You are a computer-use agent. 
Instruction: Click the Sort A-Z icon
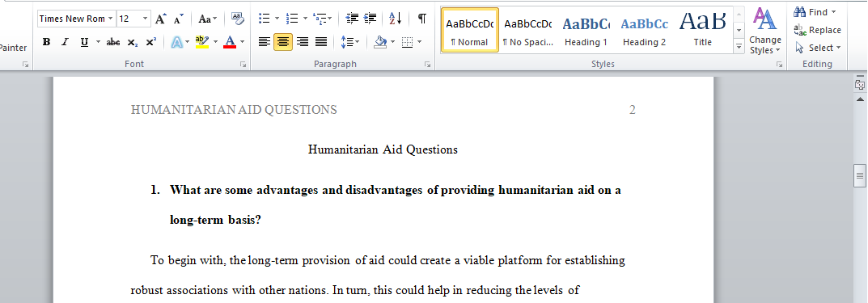point(396,19)
